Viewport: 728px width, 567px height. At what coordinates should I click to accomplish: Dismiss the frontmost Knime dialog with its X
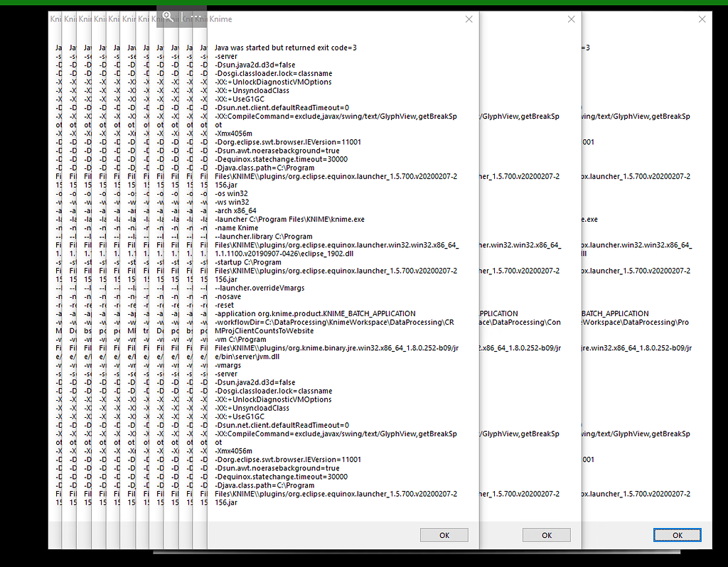[469, 19]
